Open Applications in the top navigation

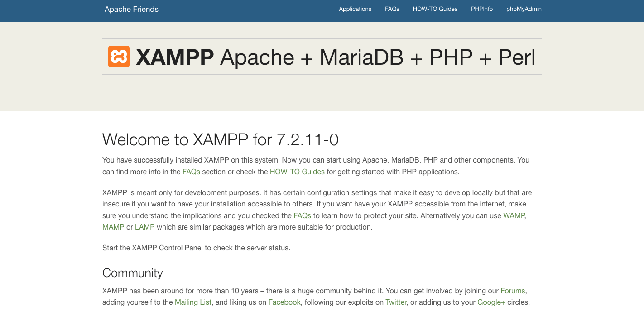(x=355, y=9)
